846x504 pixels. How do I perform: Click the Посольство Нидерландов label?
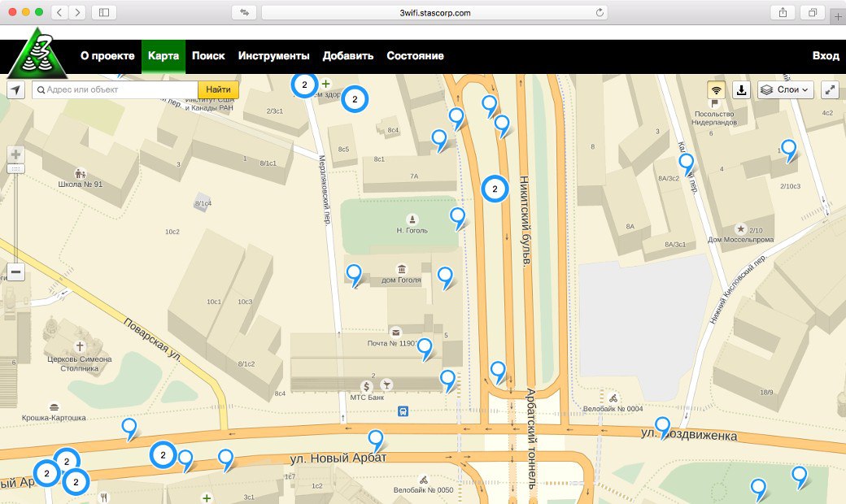click(x=714, y=118)
